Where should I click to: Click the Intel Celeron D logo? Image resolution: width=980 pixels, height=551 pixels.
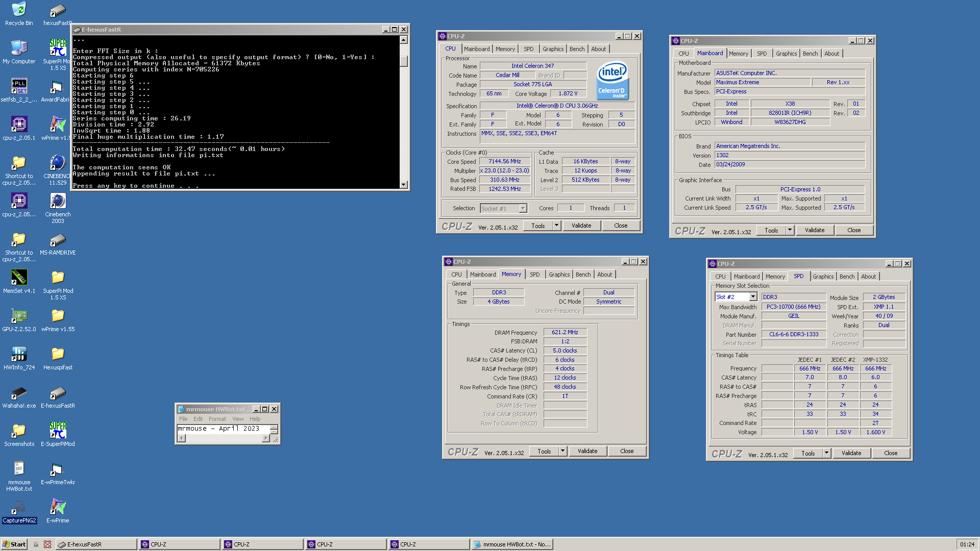point(612,81)
